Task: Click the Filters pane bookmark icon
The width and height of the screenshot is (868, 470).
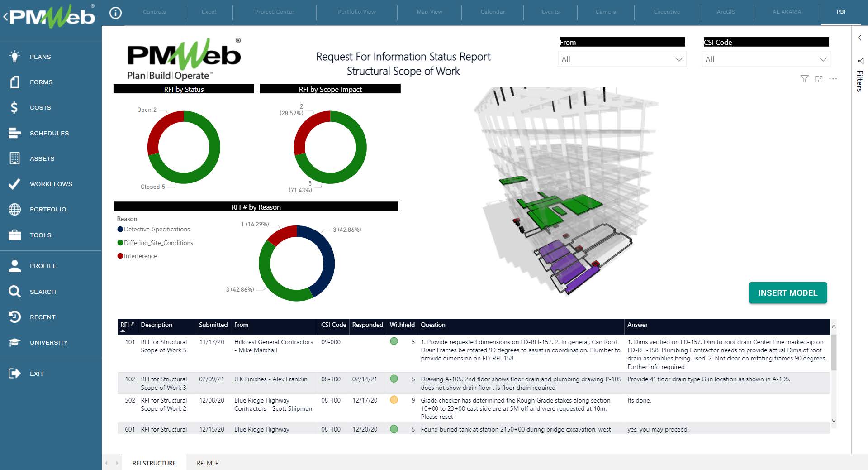Action: 860,61
